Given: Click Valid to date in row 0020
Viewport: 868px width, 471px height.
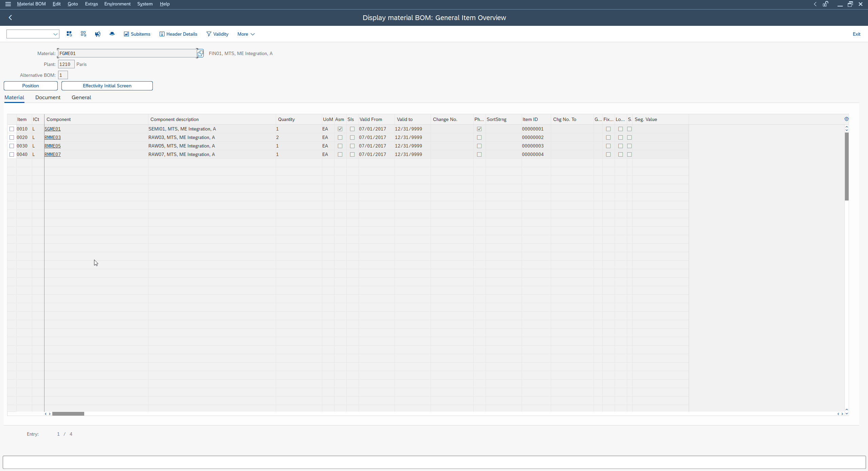Looking at the screenshot, I should tap(409, 137).
